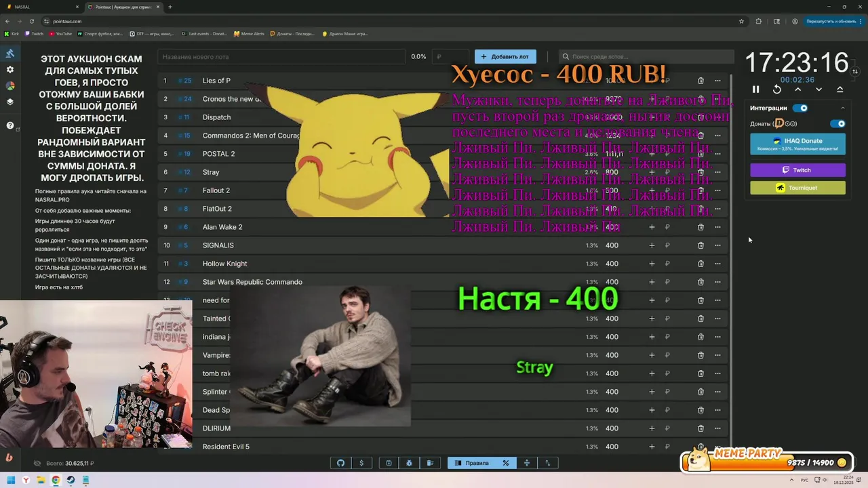Reload the page
868x488 pixels.
click(x=32, y=21)
